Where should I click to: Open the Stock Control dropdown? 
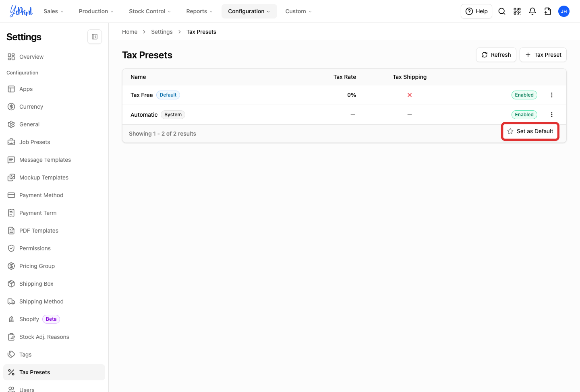point(150,11)
